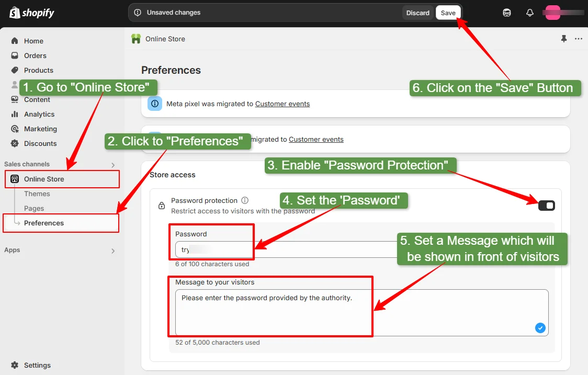This screenshot has width=588, height=375.
Task: Open Content in sidebar
Action: click(x=37, y=99)
